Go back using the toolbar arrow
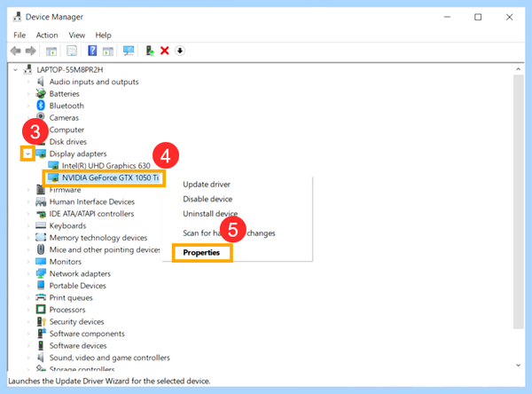 (16, 51)
